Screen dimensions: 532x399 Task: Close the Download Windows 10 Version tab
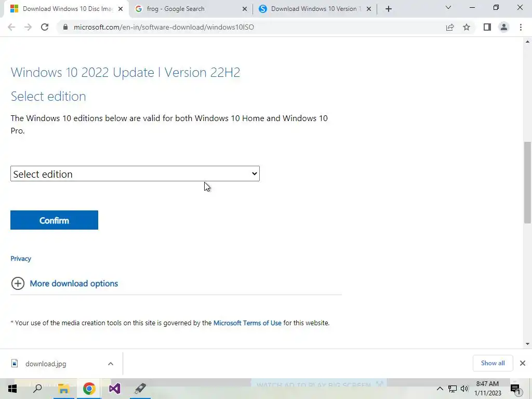coord(369,9)
